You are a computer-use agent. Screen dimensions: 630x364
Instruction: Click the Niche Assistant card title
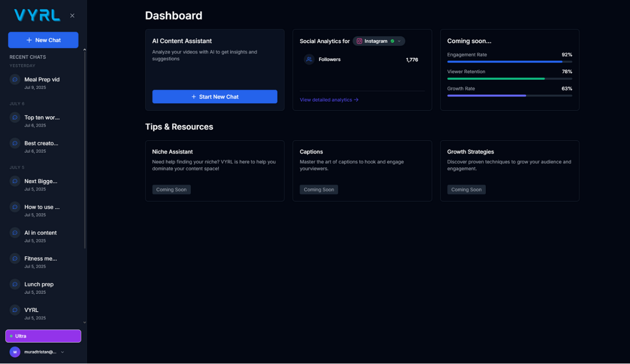pyautogui.click(x=172, y=152)
